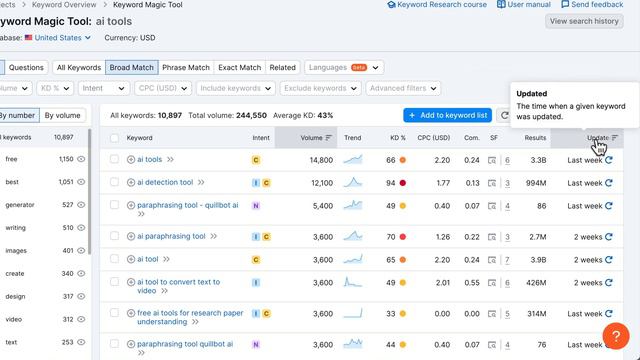The width and height of the screenshot is (640, 360).
Task: Check the box for 'paraphrasing tool - quillbot ai'
Action: [x=114, y=205]
